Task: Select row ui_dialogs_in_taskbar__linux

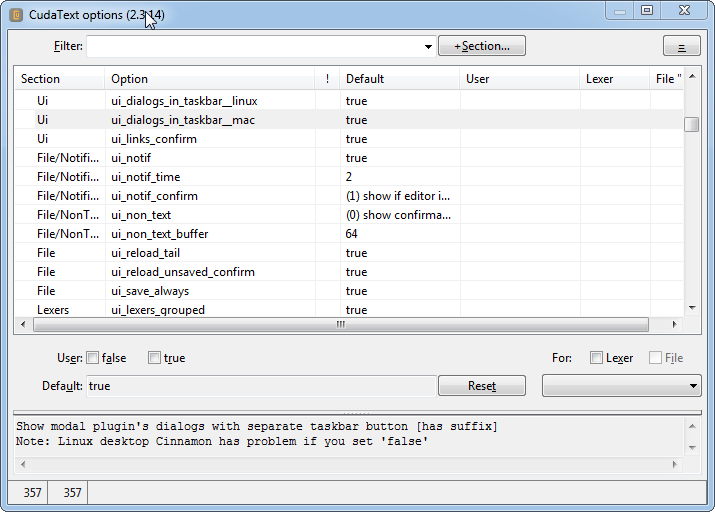Action: 349,101
